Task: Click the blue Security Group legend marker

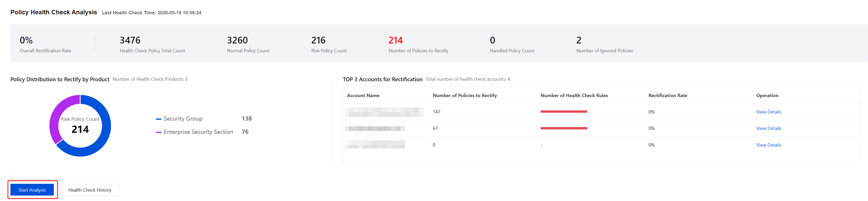Action: click(158, 119)
